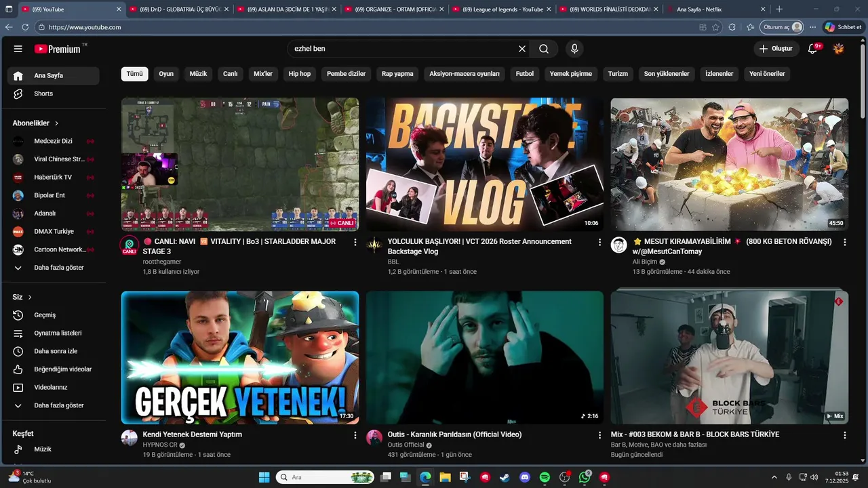The width and height of the screenshot is (868, 488).
Task: Open Cartoon Network subscription channel
Action: tap(54, 249)
